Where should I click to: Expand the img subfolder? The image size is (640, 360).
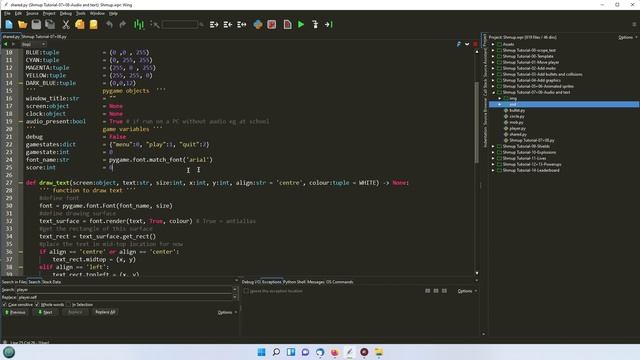tap(500, 98)
